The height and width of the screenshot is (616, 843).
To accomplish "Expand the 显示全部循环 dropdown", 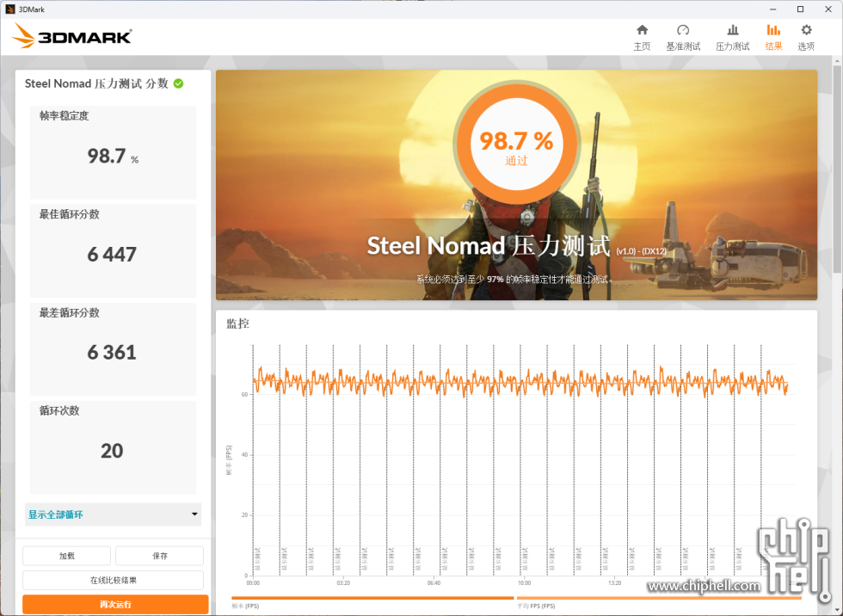I will coord(113,514).
